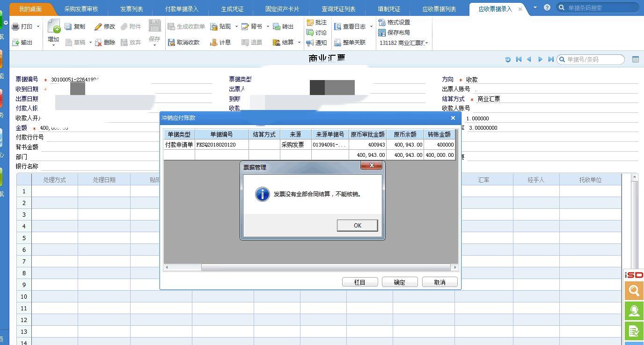Click the refresh icon near navigation arrows
This screenshot has width=644, height=345.
click(x=508, y=59)
